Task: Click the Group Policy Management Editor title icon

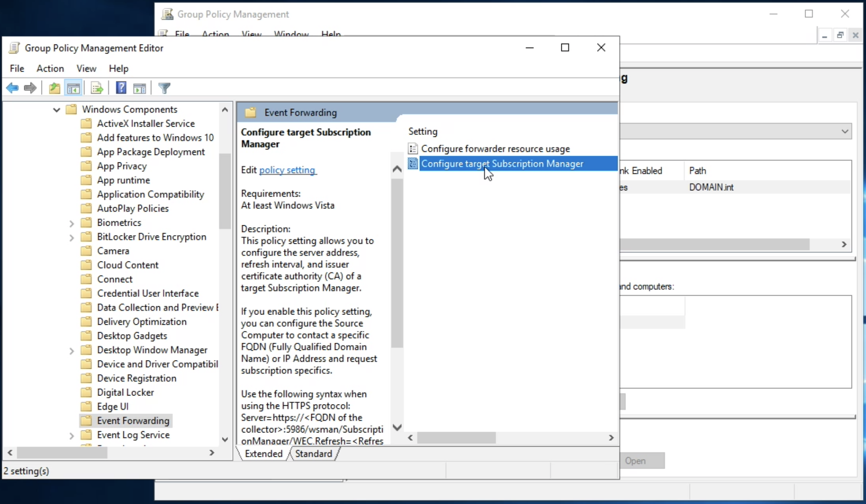Action: (14, 48)
